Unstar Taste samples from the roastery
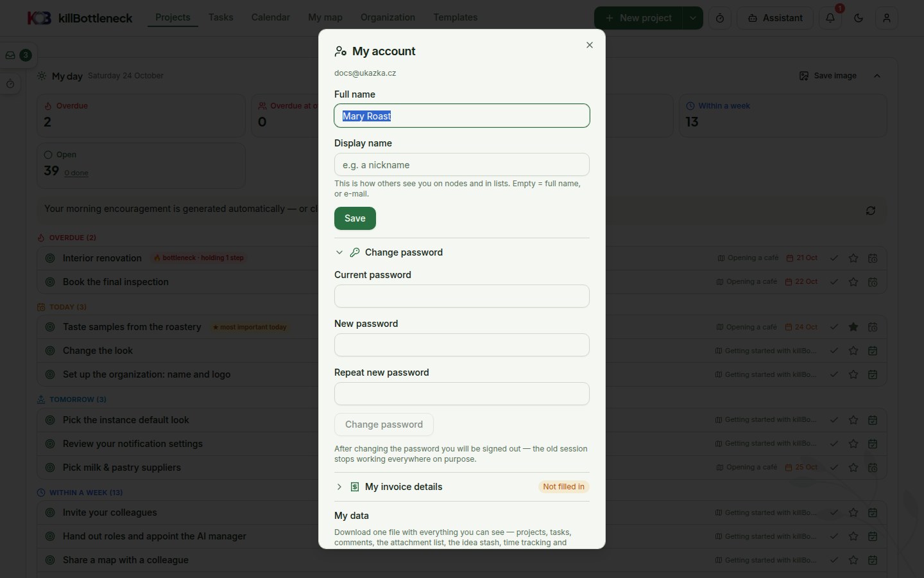 tap(853, 327)
